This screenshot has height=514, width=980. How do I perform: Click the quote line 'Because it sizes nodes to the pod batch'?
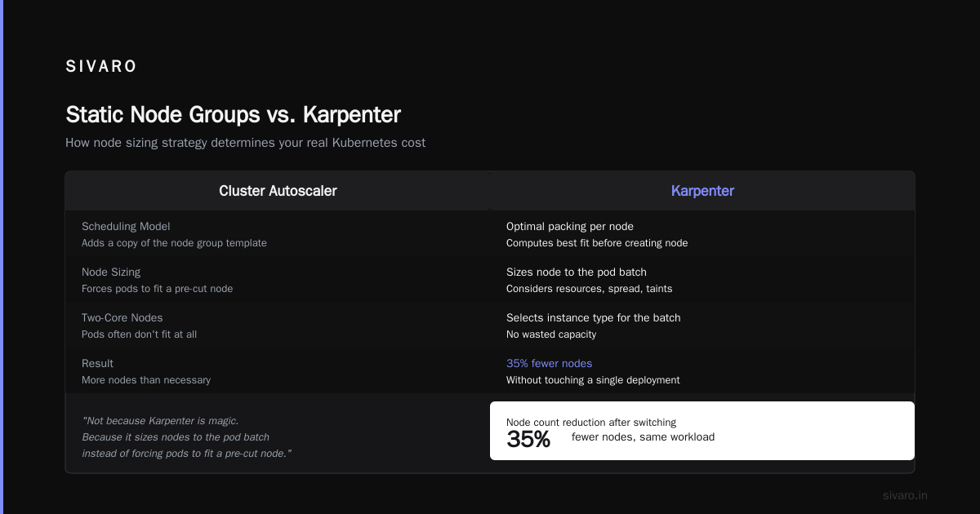tap(176, 436)
